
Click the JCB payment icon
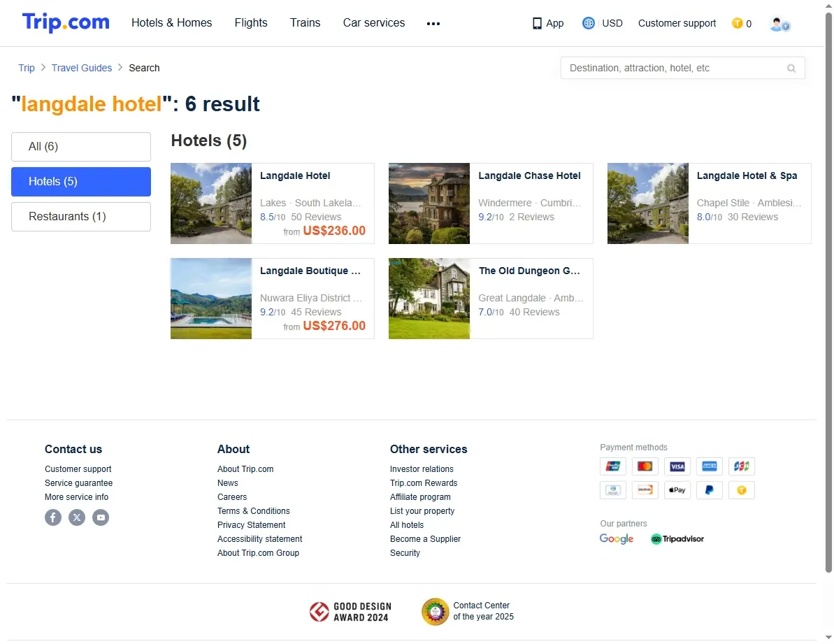[742, 466]
